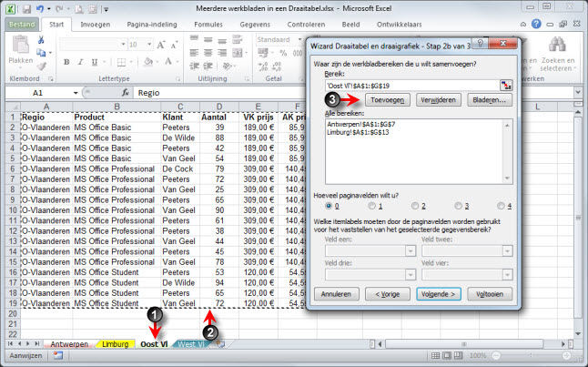Click the Align left icon
Screen dimensions: 588x367
point(194,54)
